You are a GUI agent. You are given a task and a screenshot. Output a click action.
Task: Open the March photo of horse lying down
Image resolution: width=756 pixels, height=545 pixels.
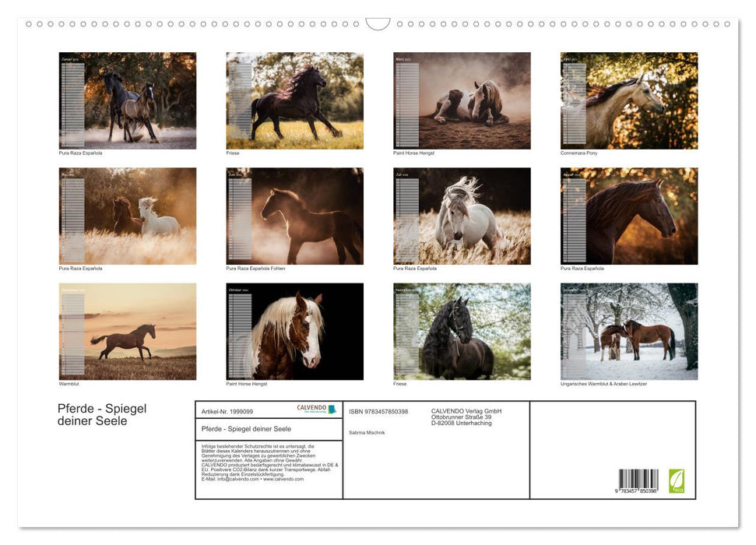tap(462, 100)
